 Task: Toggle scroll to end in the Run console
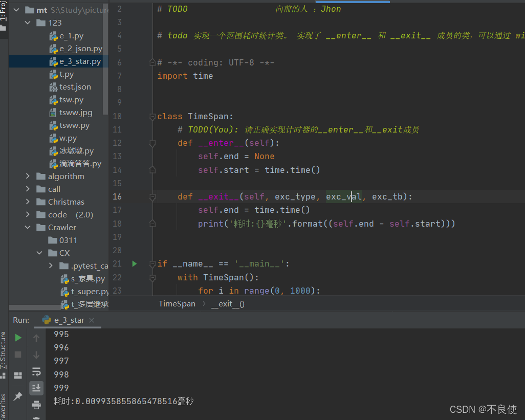pos(36,388)
